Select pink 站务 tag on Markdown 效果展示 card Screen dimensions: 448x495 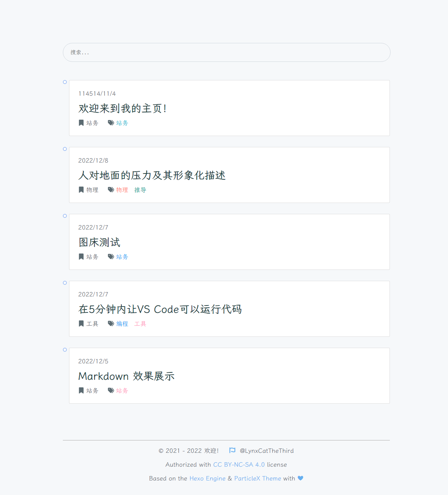pyautogui.click(x=122, y=391)
